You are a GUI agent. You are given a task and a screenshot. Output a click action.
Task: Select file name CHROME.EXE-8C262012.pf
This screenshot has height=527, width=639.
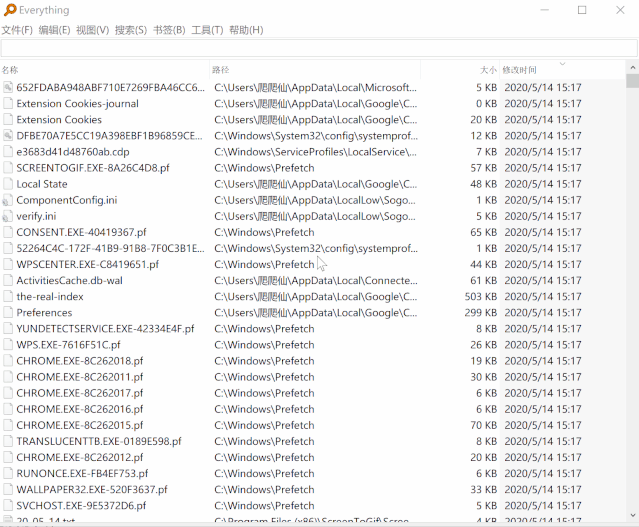(x=80, y=457)
